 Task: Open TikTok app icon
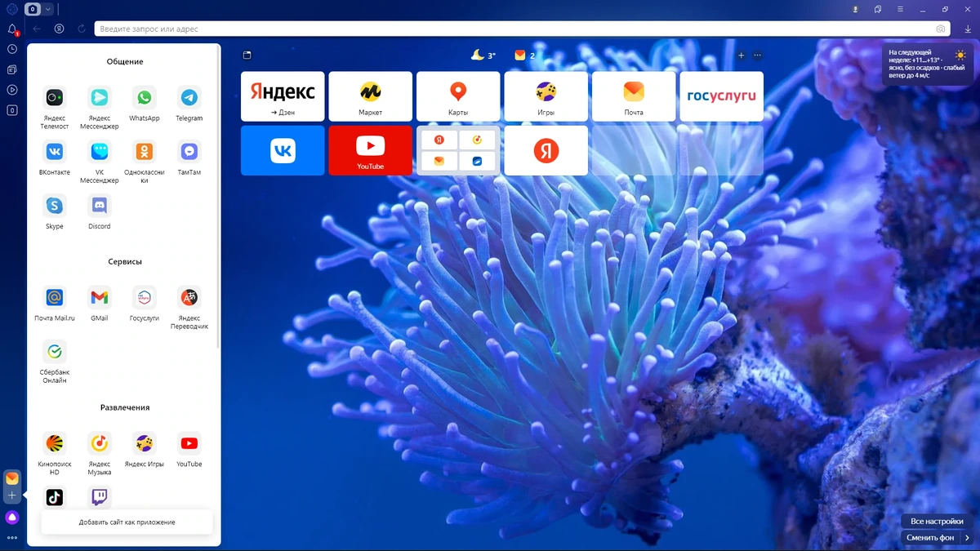[x=55, y=497]
